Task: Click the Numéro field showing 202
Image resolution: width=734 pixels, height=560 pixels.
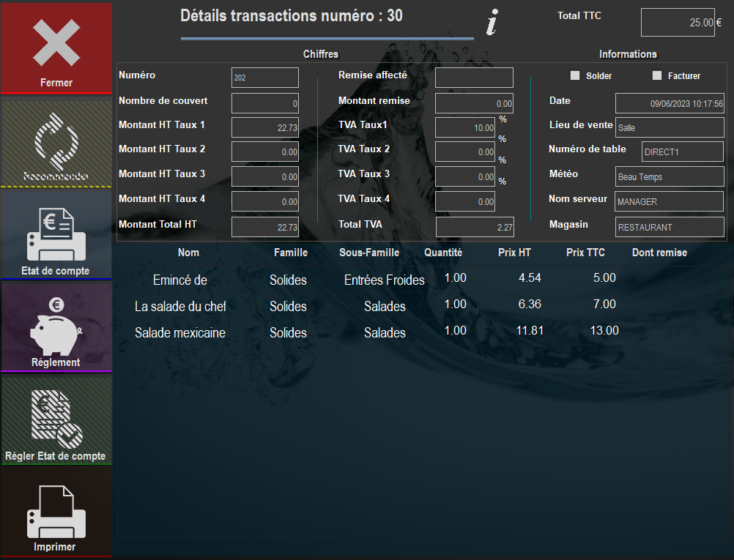Action: pyautogui.click(x=265, y=78)
